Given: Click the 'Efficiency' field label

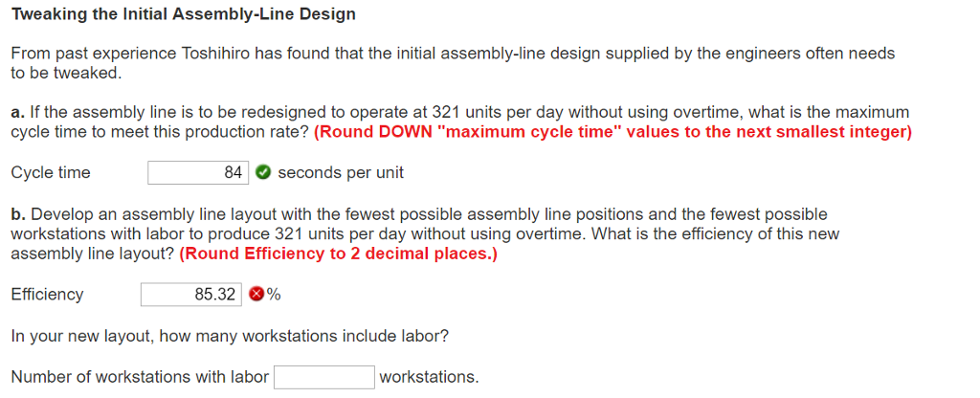Looking at the screenshot, I should pos(48,295).
